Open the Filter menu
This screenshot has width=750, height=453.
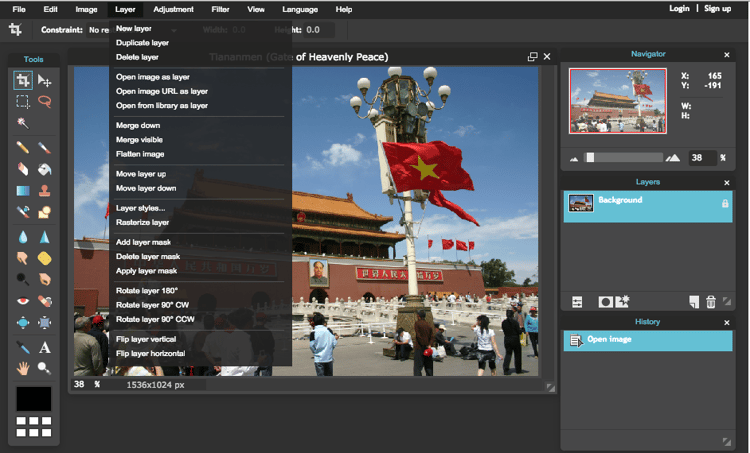[x=220, y=9]
